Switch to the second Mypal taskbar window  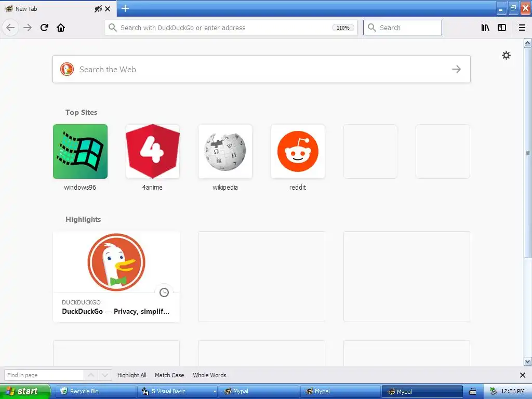click(x=340, y=391)
